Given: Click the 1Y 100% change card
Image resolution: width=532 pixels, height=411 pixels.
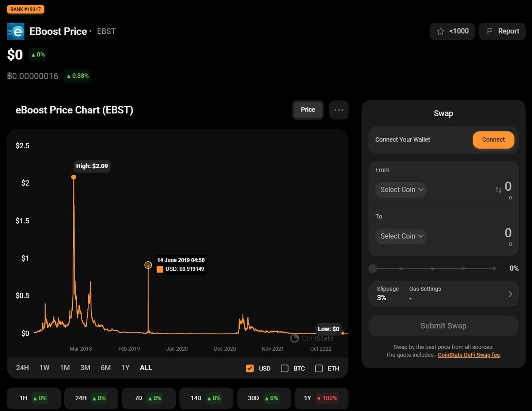Looking at the screenshot, I should 321,398.
